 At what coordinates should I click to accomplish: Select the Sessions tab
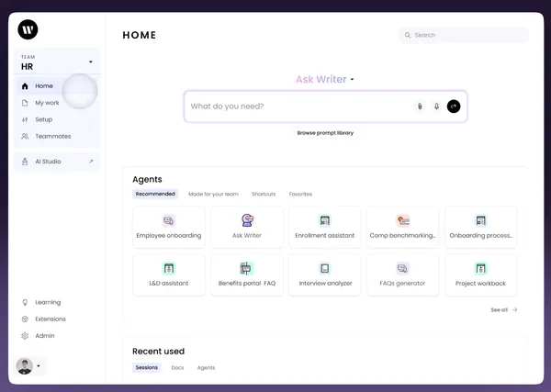(x=147, y=368)
